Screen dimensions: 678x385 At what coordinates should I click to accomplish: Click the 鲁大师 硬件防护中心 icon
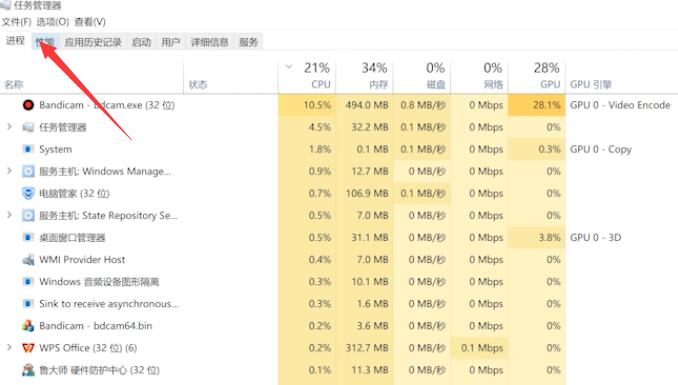tap(28, 370)
